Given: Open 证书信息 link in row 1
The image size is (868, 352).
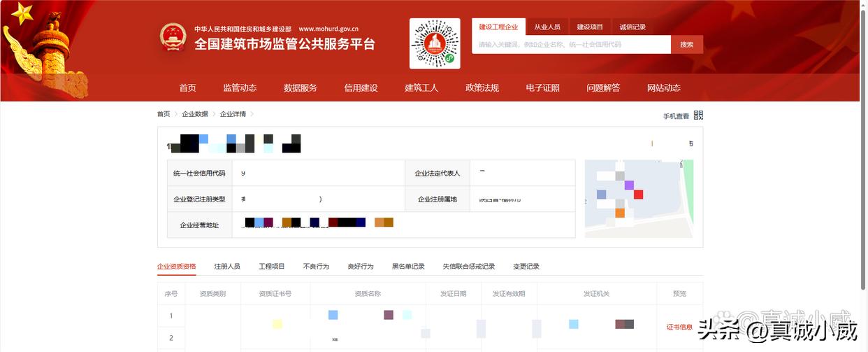Looking at the screenshot, I should (679, 327).
